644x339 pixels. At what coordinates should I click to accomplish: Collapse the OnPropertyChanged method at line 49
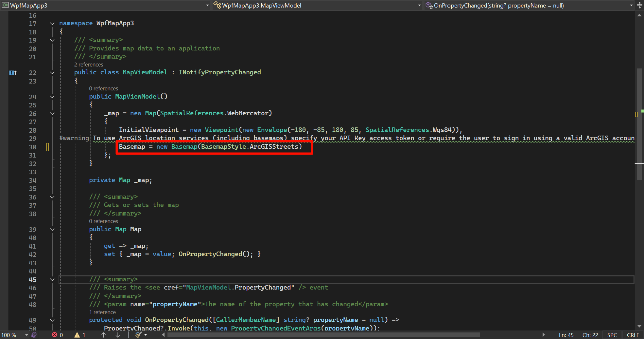click(x=52, y=320)
